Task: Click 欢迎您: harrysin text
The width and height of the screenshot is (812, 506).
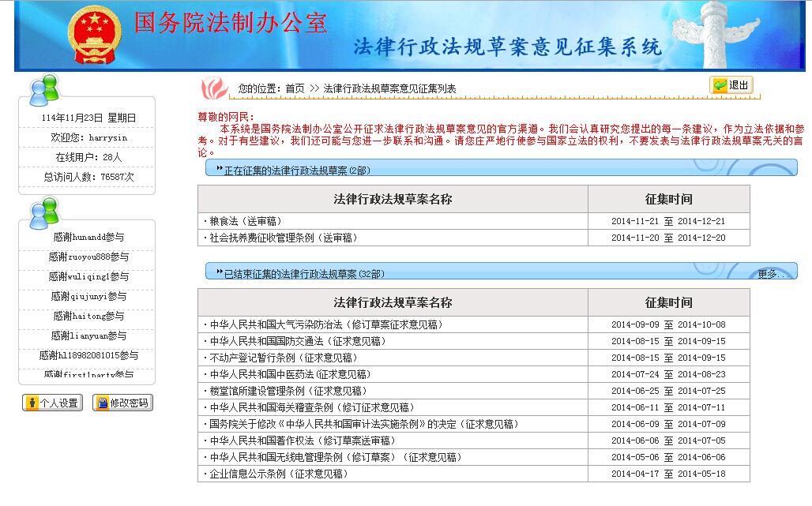Action: (x=88, y=137)
